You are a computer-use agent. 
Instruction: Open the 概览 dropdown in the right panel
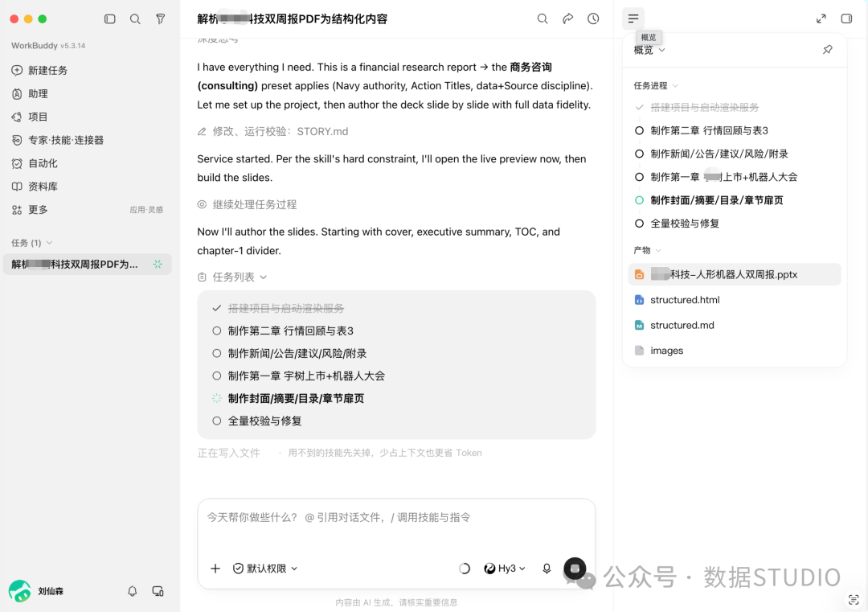[649, 51]
